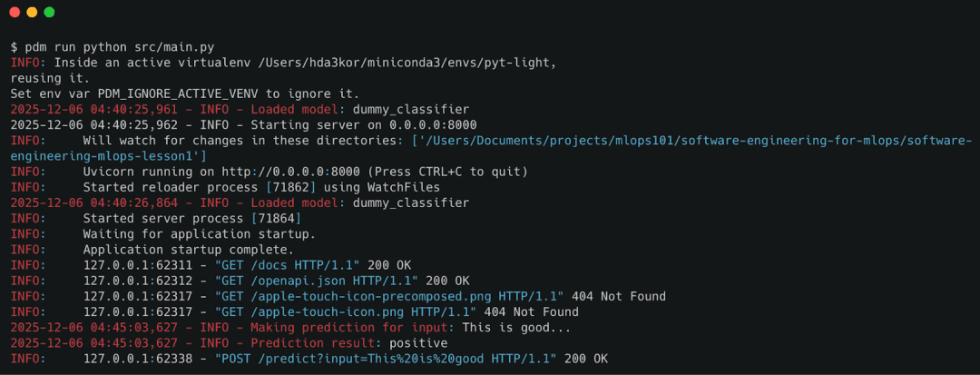Click the green maximize window button

click(49, 12)
